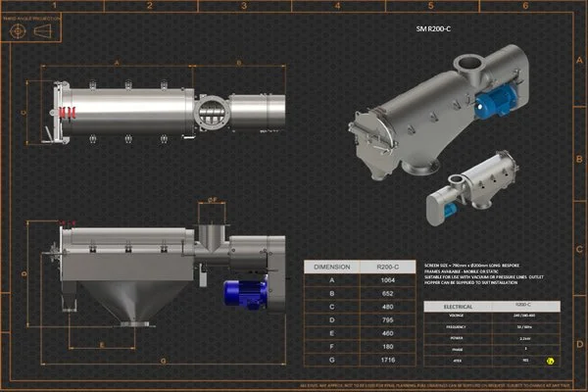Select the side view drawing with hopper
Image resolution: width=588 pixels, height=392 pixels.
(165, 273)
